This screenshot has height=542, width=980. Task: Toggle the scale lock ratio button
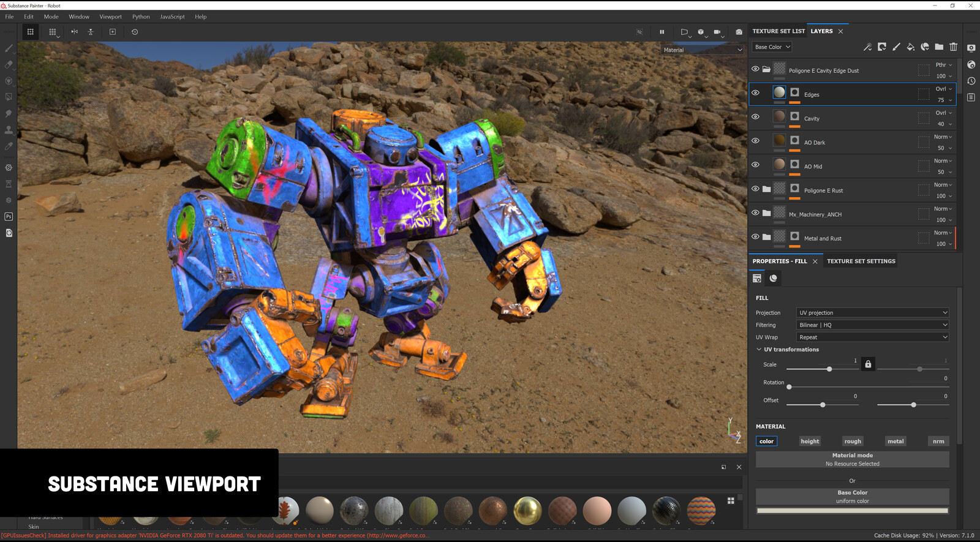(868, 364)
